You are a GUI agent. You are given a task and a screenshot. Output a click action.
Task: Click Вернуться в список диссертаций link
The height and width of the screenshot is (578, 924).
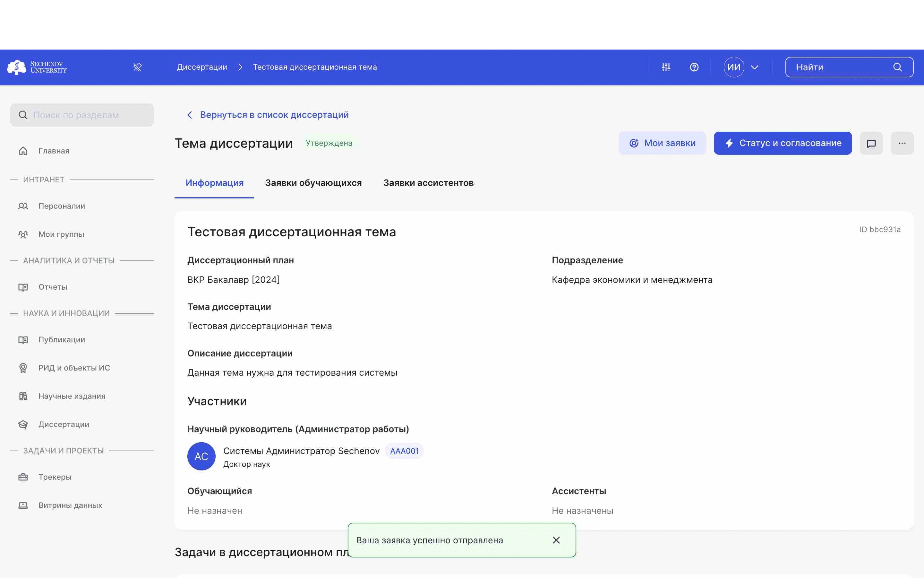pyautogui.click(x=274, y=115)
